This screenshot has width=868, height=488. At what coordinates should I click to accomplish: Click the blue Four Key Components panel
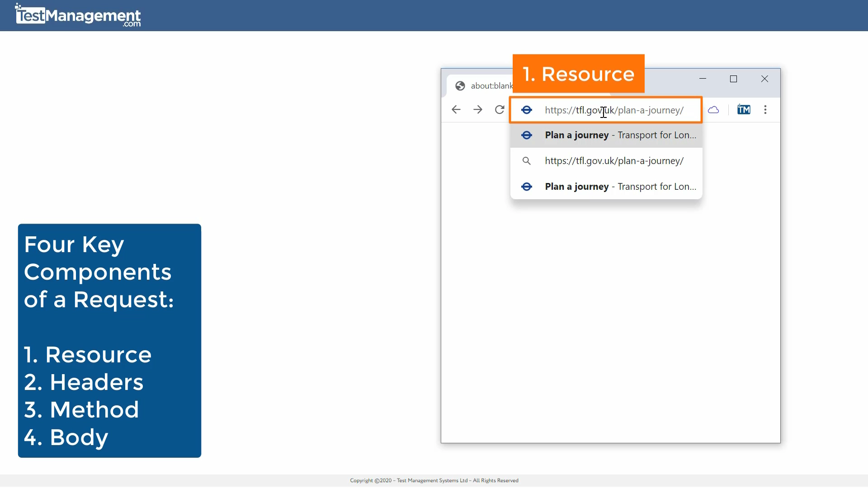point(109,340)
